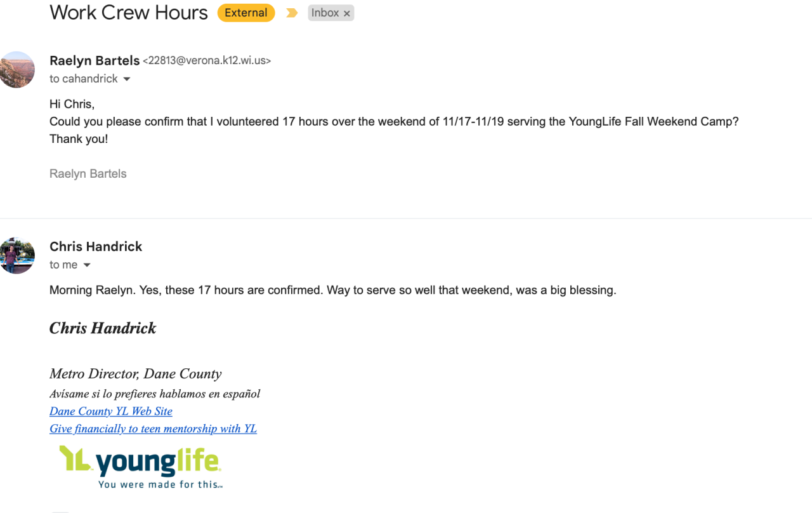Screen dimensions: 812x513
Task: Open the Give financially to teen mentorship link
Action: [153, 429]
